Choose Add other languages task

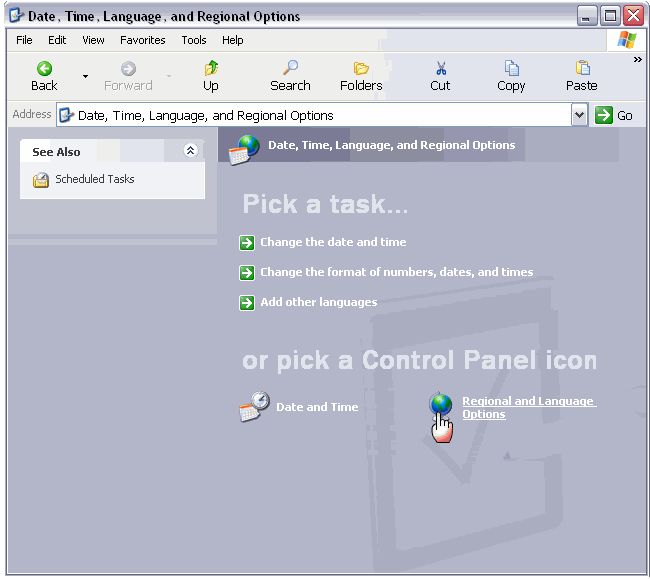[318, 302]
